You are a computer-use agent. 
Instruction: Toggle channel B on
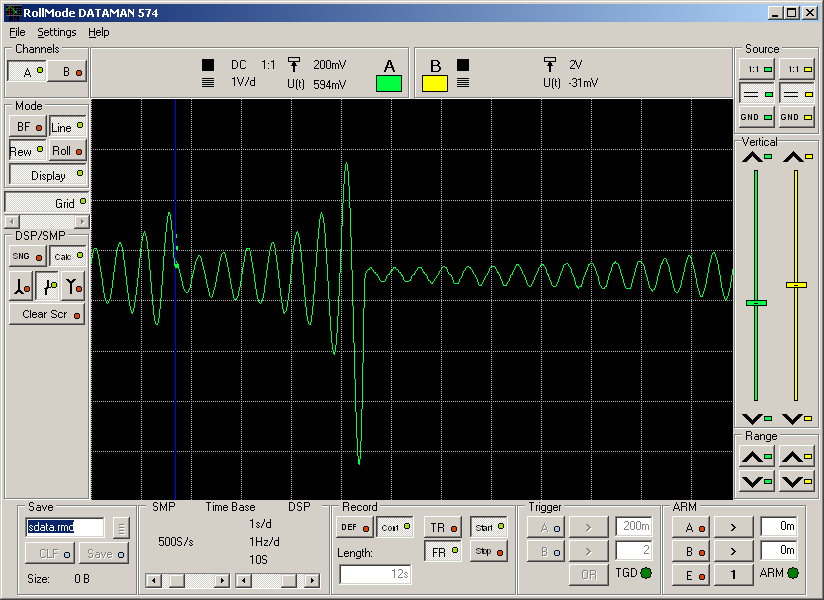point(70,72)
